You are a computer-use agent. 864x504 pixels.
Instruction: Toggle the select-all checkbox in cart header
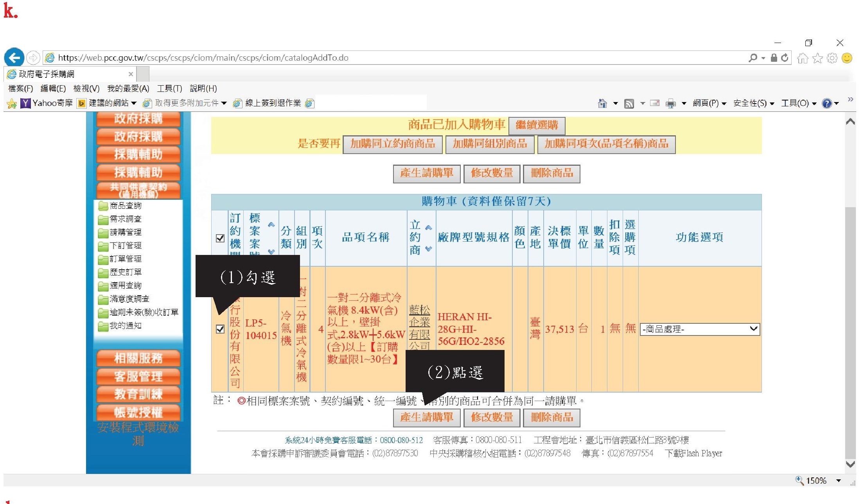tap(220, 238)
